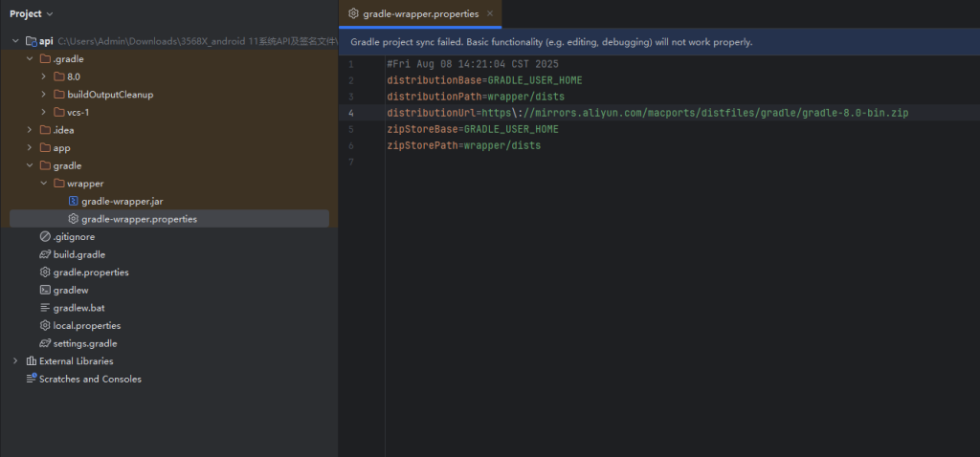Screen dimensions: 980x457
Task: Click the editor tab gear icon
Action: 353,13
